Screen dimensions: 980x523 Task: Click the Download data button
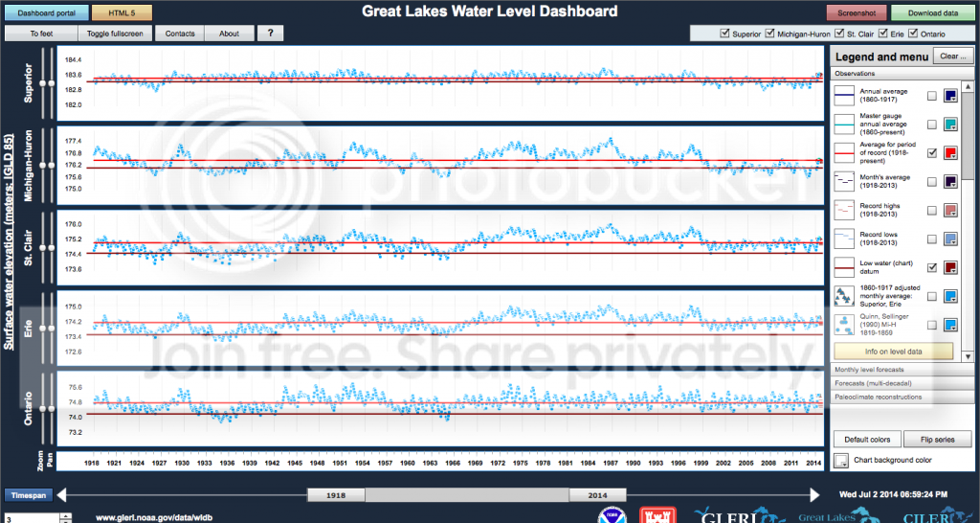[931, 12]
